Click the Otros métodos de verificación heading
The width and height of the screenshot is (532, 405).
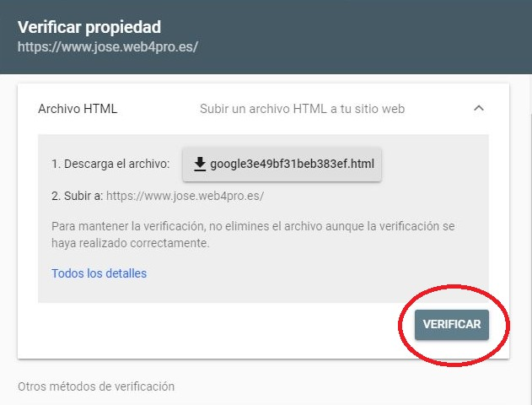click(96, 386)
